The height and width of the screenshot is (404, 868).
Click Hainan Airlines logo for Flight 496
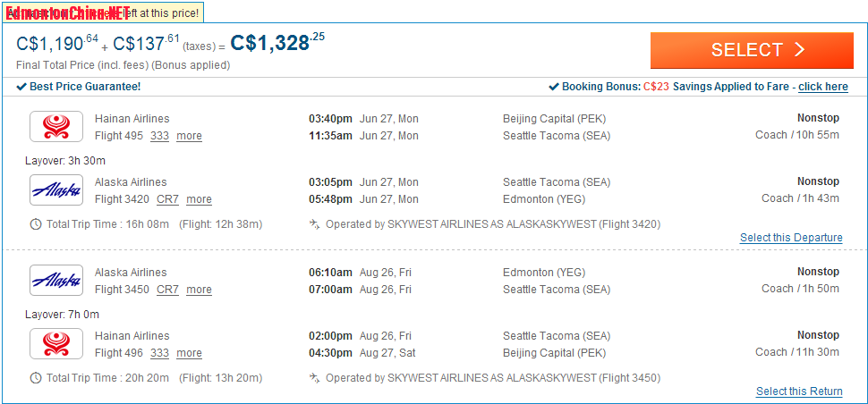[55, 344]
